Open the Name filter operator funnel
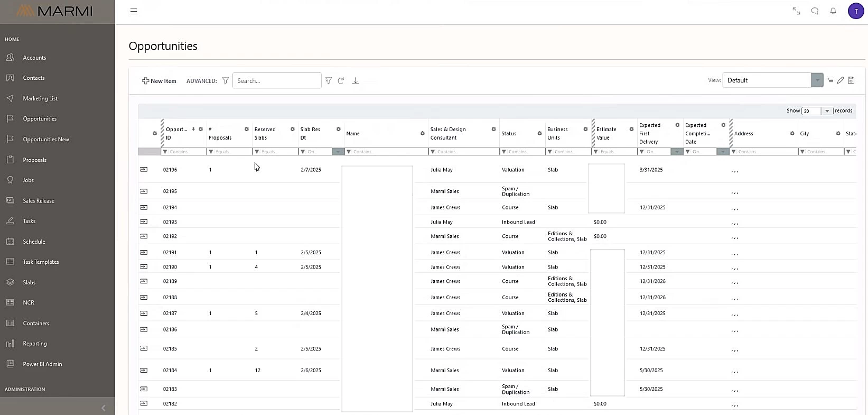The height and width of the screenshot is (415, 868). pos(349,152)
